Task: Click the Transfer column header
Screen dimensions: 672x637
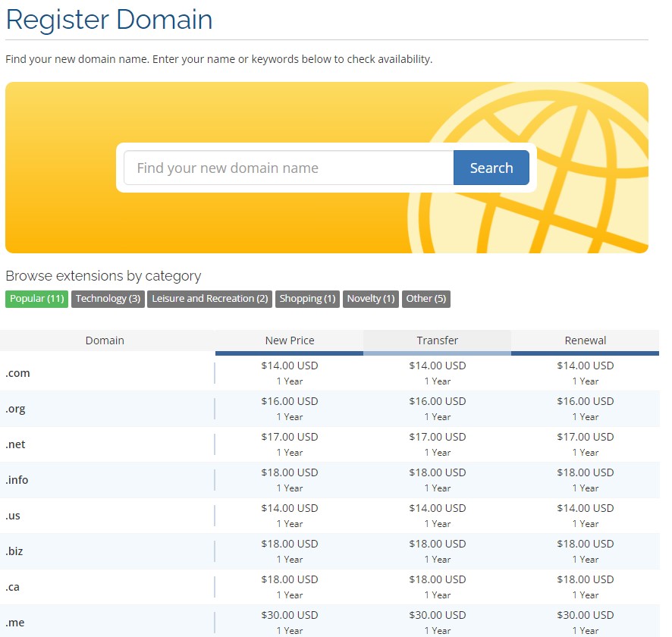Action: click(437, 340)
